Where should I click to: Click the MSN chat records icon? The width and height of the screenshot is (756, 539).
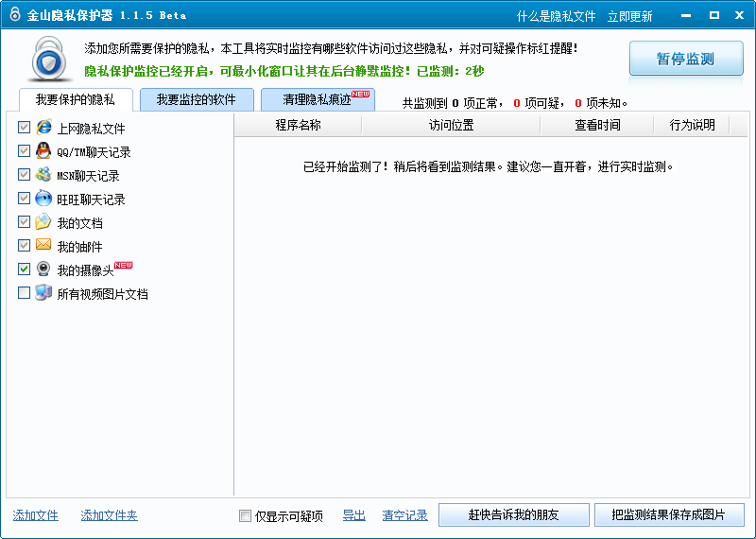(x=43, y=175)
